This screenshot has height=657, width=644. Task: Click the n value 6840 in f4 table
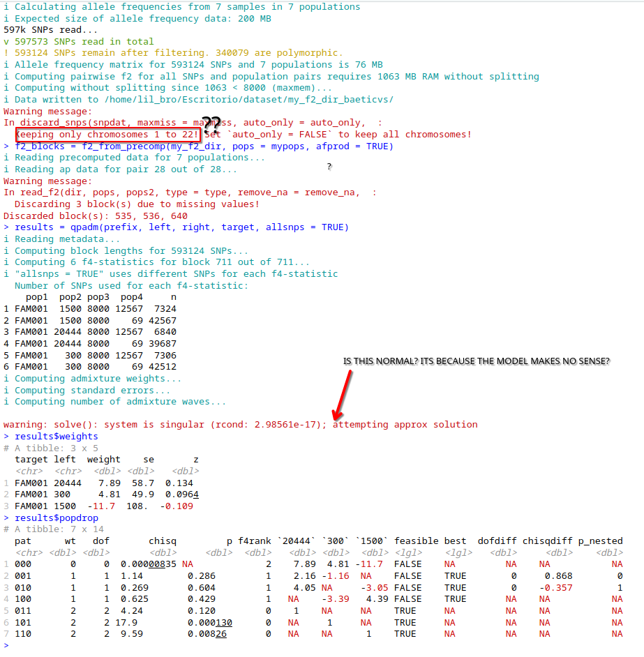coord(165,332)
